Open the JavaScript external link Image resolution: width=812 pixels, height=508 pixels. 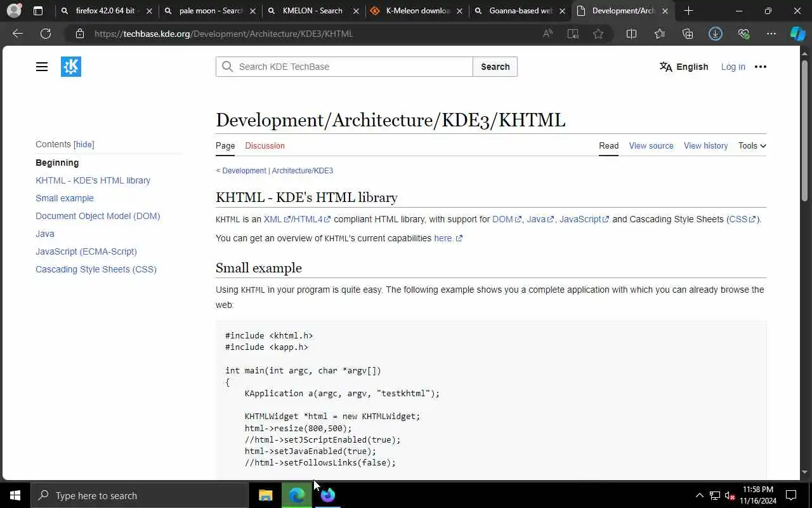click(x=584, y=219)
